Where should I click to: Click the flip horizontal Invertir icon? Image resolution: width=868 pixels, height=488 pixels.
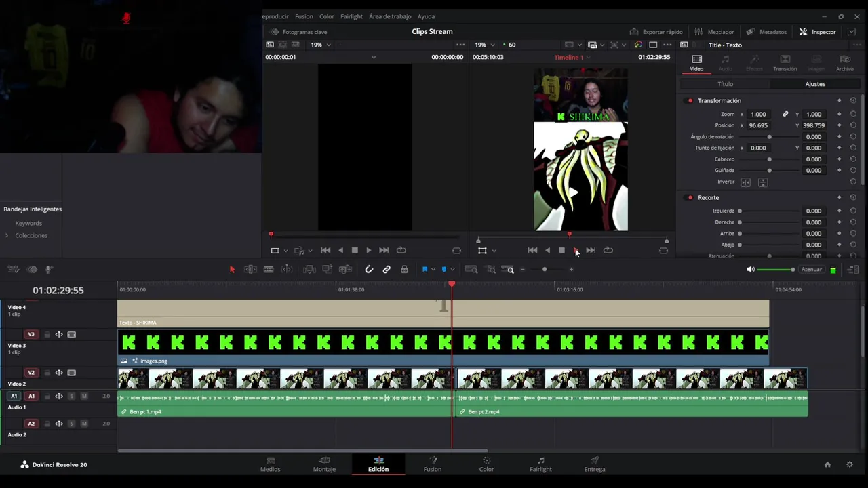(745, 182)
